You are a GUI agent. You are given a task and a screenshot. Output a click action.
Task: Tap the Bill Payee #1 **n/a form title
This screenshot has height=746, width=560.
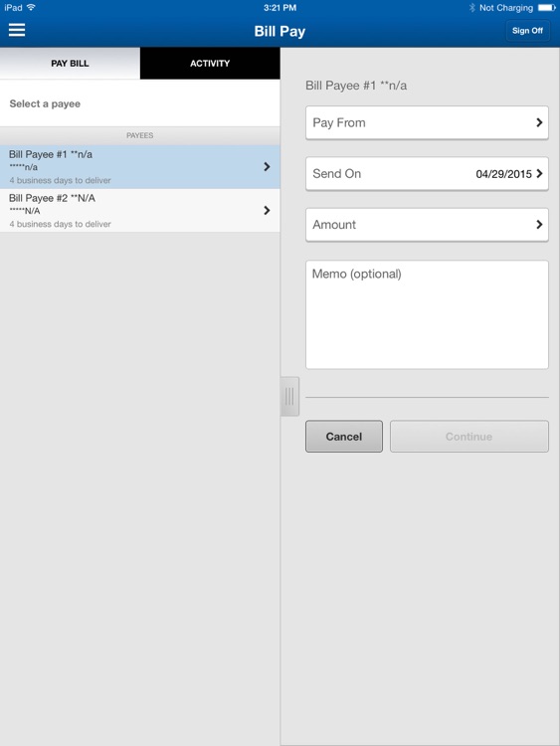pos(356,86)
